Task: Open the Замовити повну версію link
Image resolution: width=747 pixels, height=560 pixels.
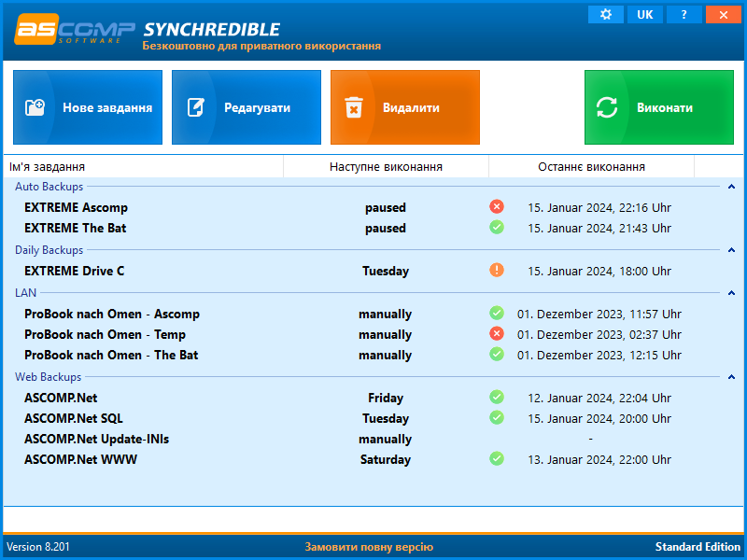Action: (x=369, y=547)
